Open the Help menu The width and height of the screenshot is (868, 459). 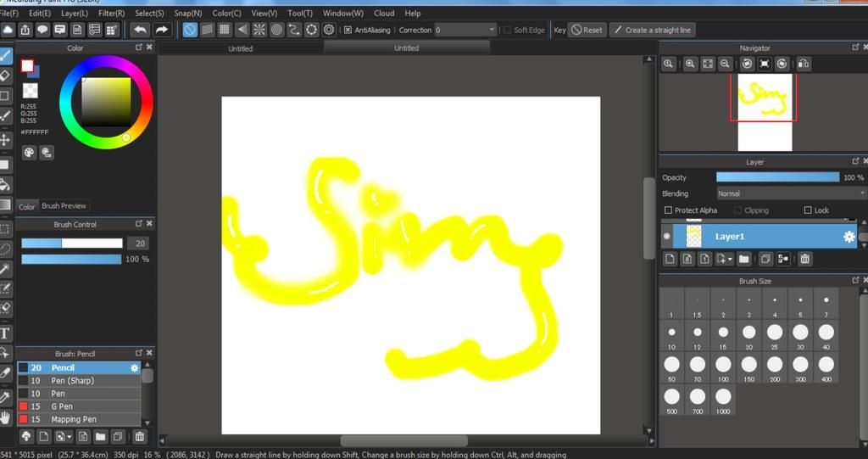(413, 13)
